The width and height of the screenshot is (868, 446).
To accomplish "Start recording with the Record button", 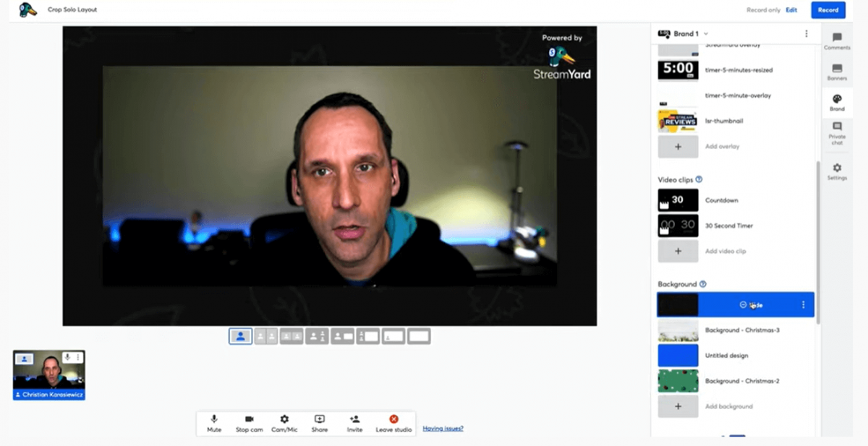I will coord(828,10).
